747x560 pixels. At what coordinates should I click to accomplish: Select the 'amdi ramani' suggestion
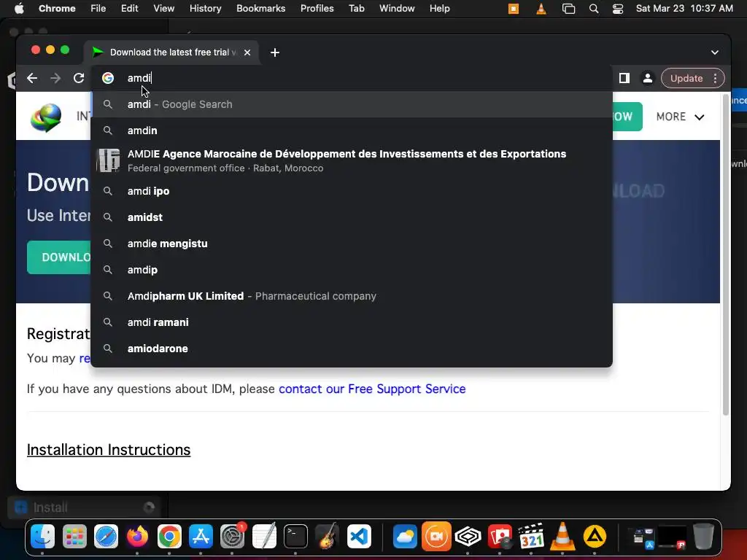(x=352, y=322)
